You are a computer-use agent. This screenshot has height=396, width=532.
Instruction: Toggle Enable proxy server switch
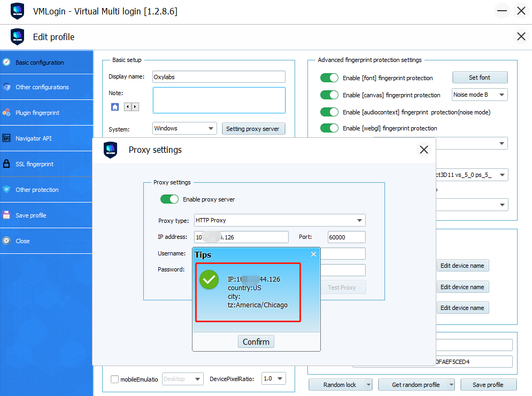[x=169, y=199]
